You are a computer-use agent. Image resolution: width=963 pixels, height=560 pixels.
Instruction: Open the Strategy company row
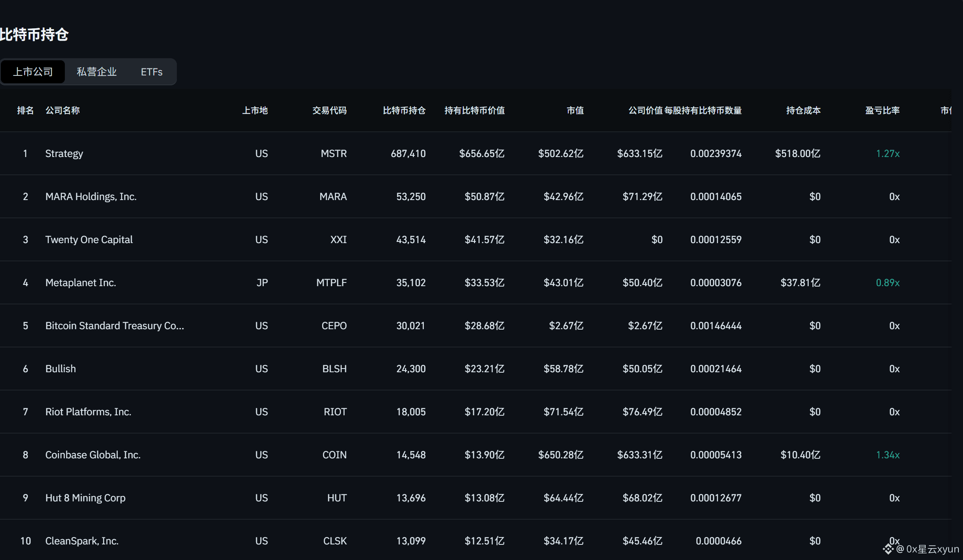[64, 153]
